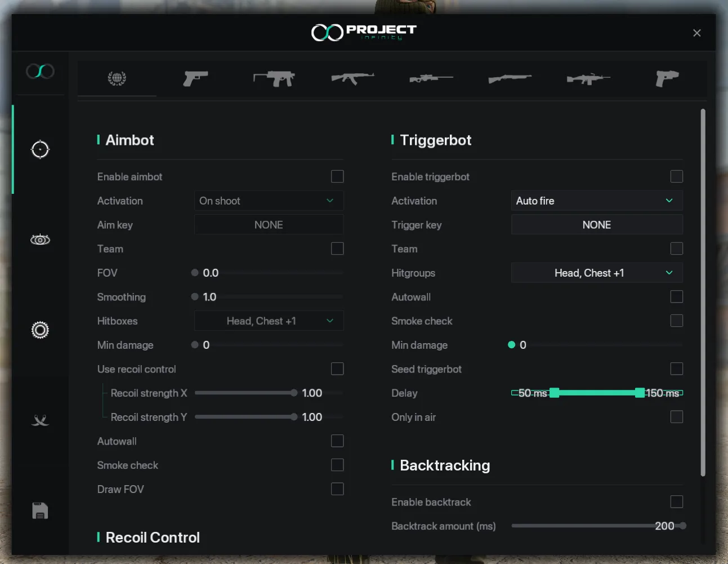The height and width of the screenshot is (564, 728).
Task: Enable the Seed triggerbot checkbox
Action: [677, 368]
